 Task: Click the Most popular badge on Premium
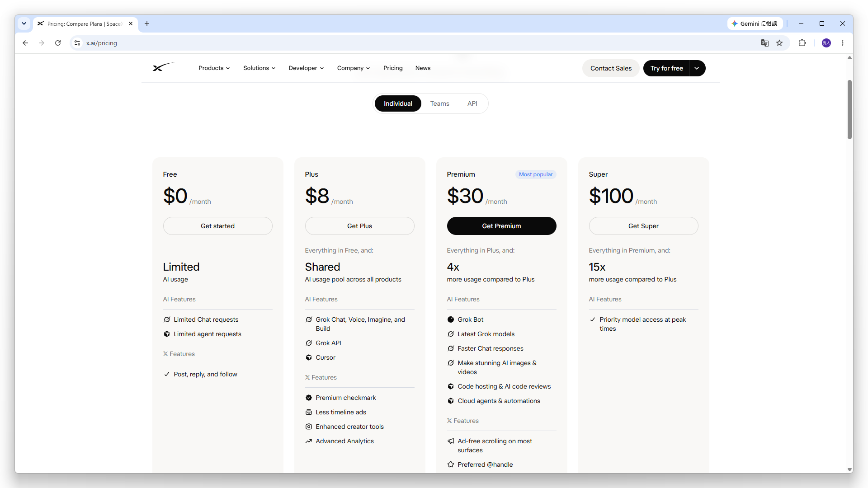(x=536, y=174)
